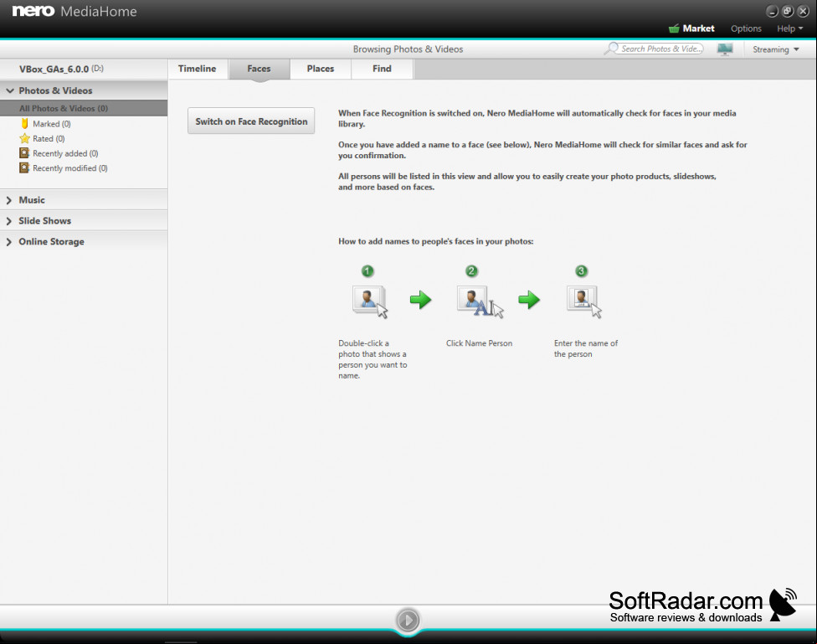Click the Recently modified album icon
The width and height of the screenshot is (817, 644).
click(x=24, y=168)
